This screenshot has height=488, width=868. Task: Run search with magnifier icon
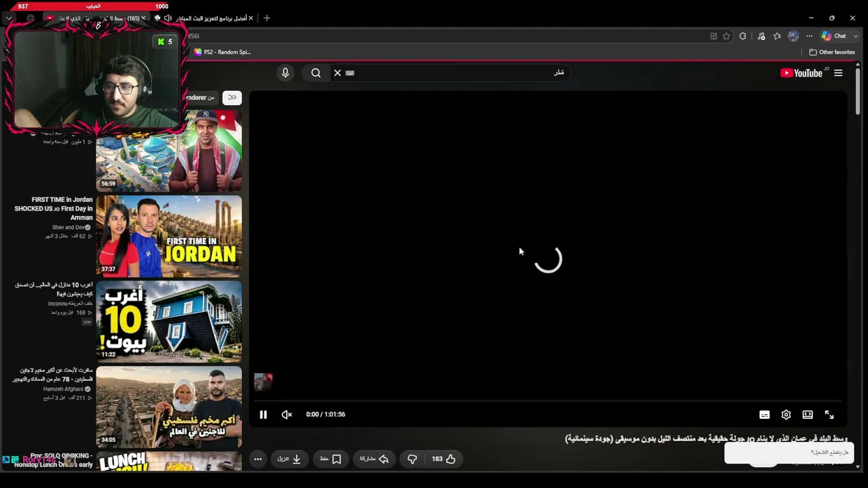pyautogui.click(x=316, y=73)
